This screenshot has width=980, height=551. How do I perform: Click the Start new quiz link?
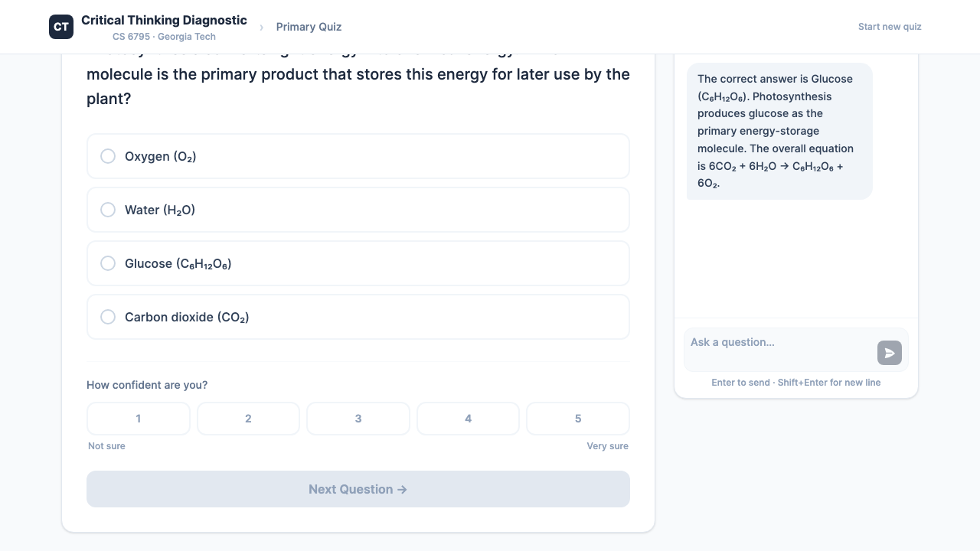coord(890,27)
